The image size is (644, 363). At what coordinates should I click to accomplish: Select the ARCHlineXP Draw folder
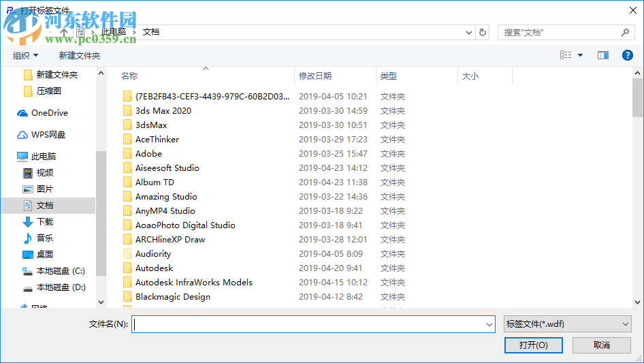pyautogui.click(x=164, y=239)
